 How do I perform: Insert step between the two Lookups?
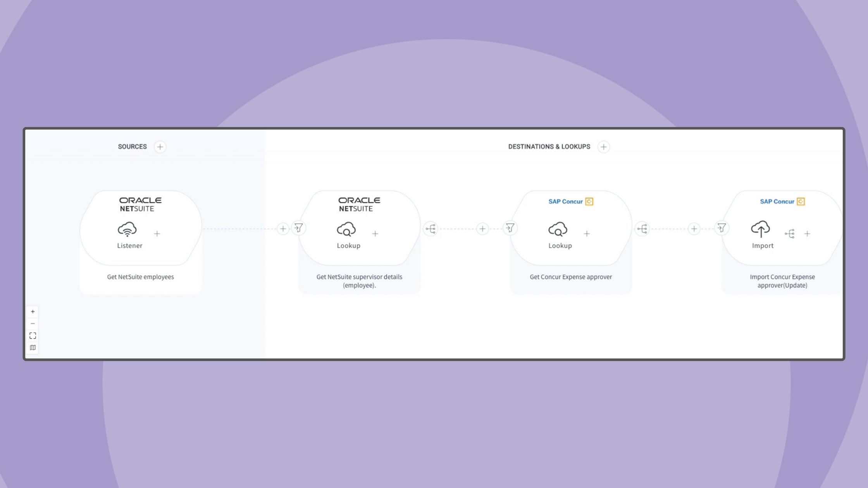482,229
